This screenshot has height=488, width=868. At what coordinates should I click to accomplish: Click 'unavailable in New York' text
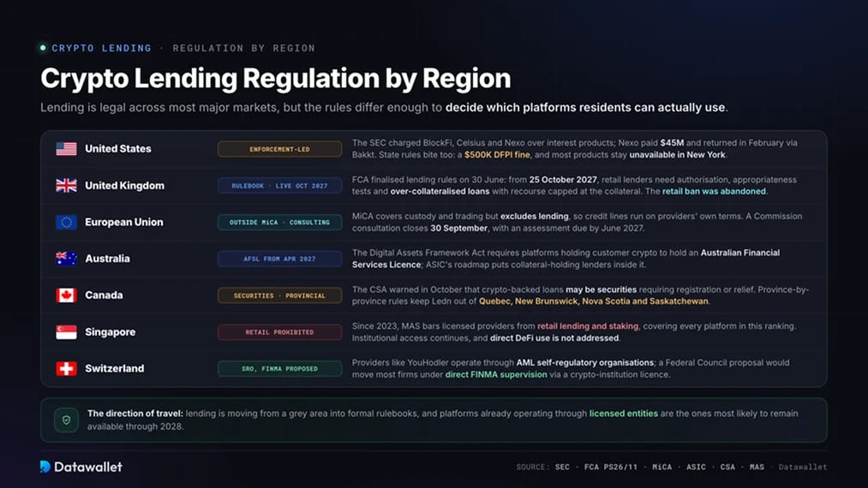[677, 155]
